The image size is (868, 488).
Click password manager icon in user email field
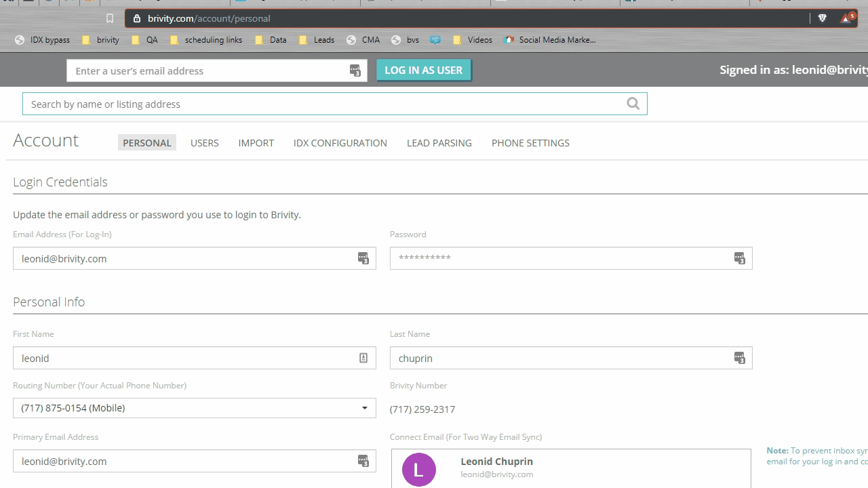(x=355, y=70)
